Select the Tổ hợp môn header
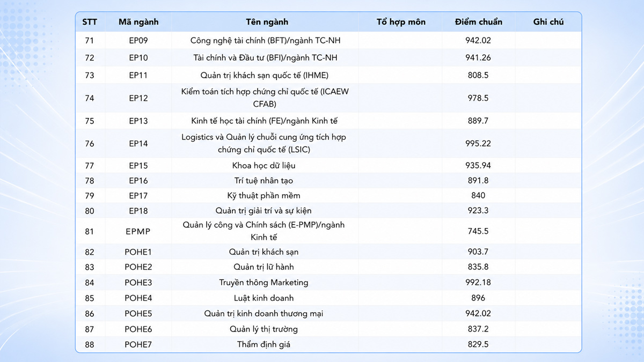The width and height of the screenshot is (644, 362). click(401, 22)
